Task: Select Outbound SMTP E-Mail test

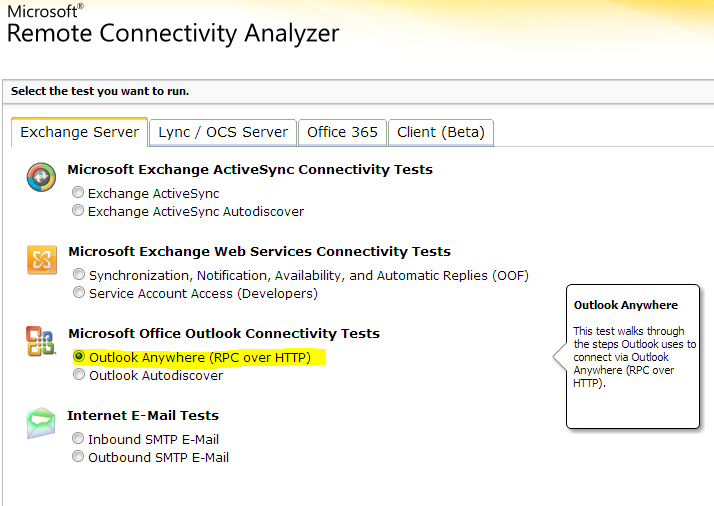Action: click(78, 456)
